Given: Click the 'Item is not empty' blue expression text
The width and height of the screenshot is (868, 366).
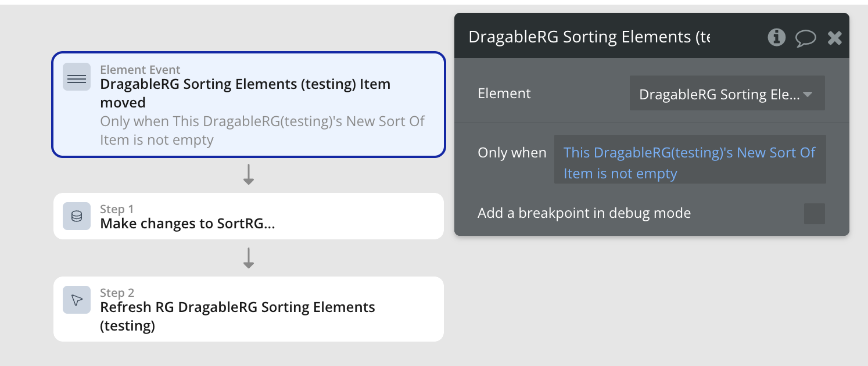Looking at the screenshot, I should pyautogui.click(x=620, y=174).
